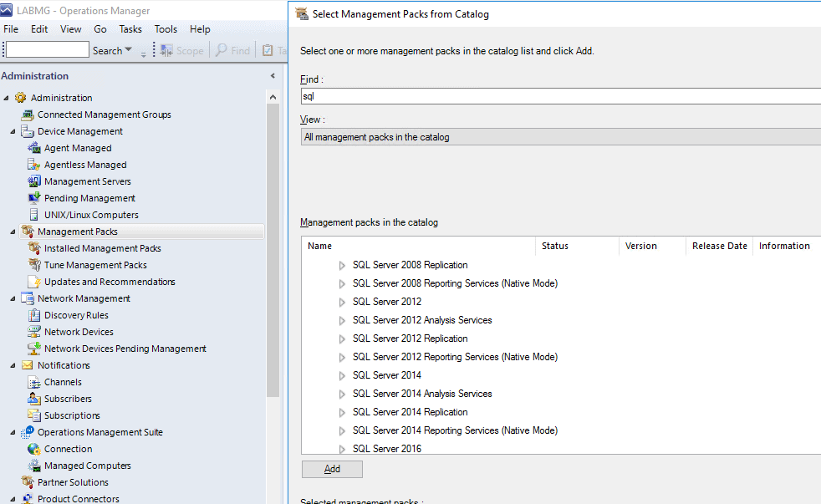
Task: Select SQL Server 2014 Replication row
Action: 410,412
